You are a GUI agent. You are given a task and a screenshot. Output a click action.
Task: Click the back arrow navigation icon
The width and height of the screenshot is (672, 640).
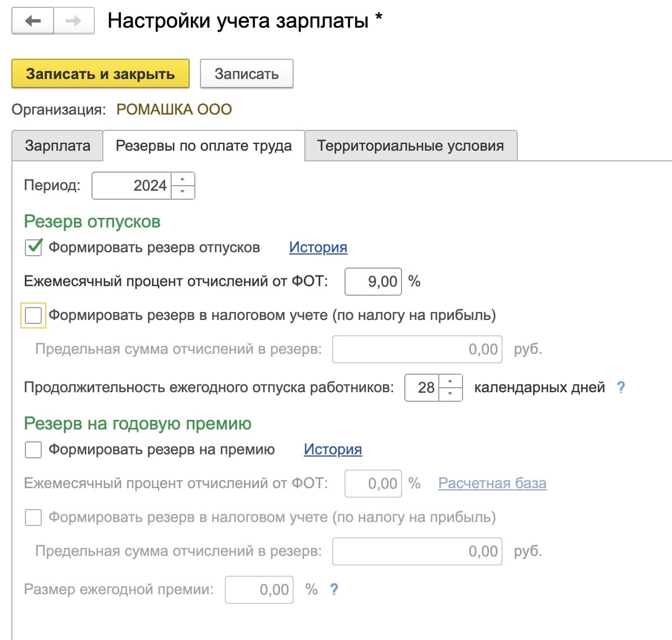pos(33,21)
